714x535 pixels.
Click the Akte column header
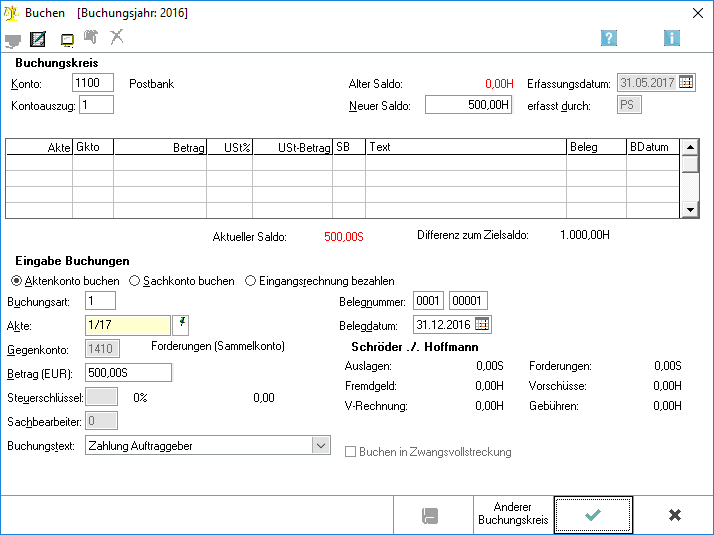(39, 147)
